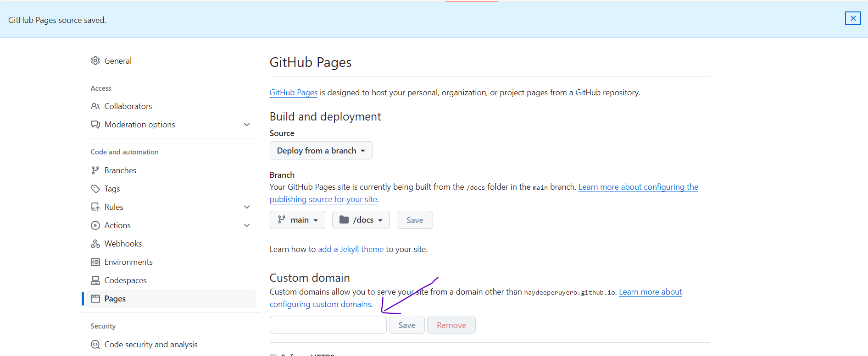868x356 pixels.
Task: Expand the Actions section chevron
Action: (x=247, y=225)
